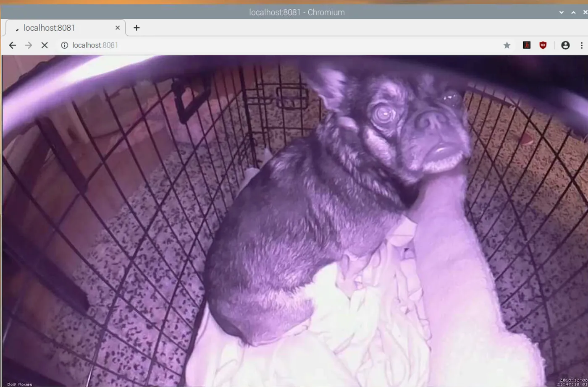
Task: Go back to the previous page
Action: pyautogui.click(x=13, y=45)
